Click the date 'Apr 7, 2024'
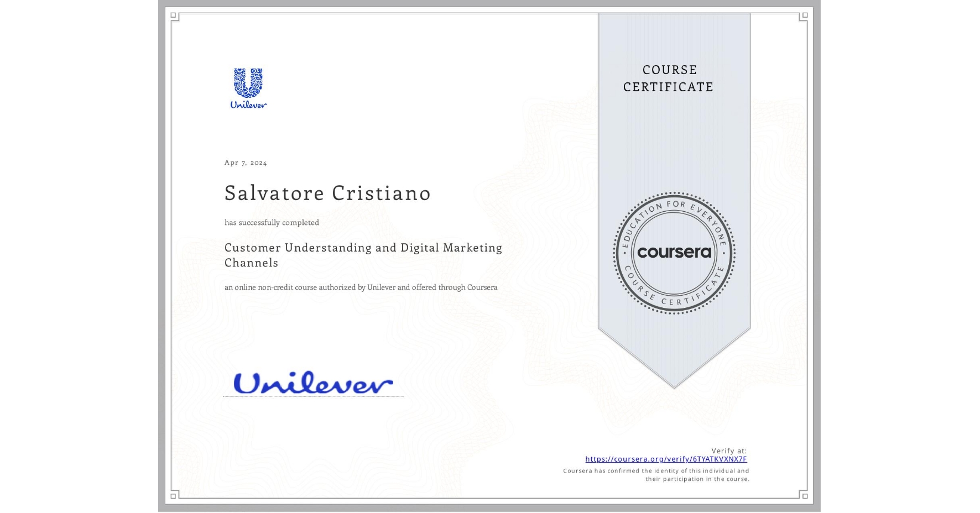Screen dimensions: 980x513 coord(245,162)
